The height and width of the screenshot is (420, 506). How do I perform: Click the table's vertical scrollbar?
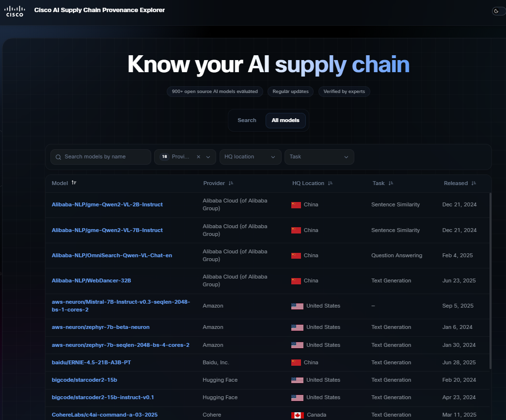490,280
